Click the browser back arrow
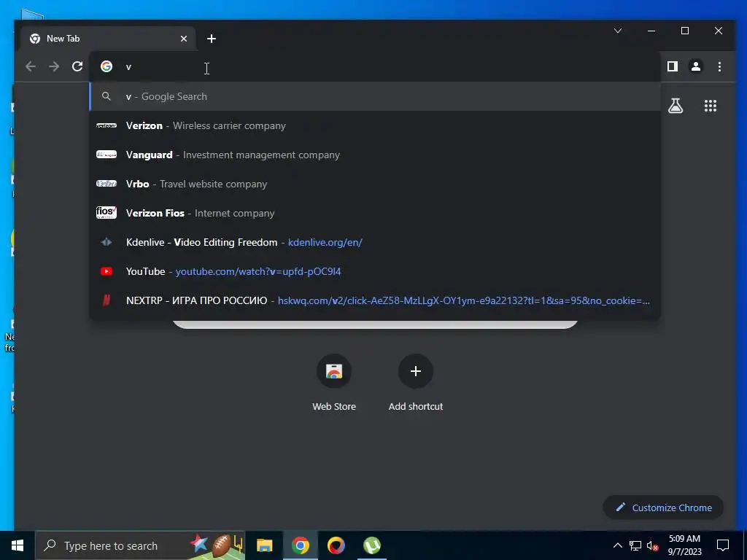This screenshot has width=747, height=560. [x=31, y=66]
